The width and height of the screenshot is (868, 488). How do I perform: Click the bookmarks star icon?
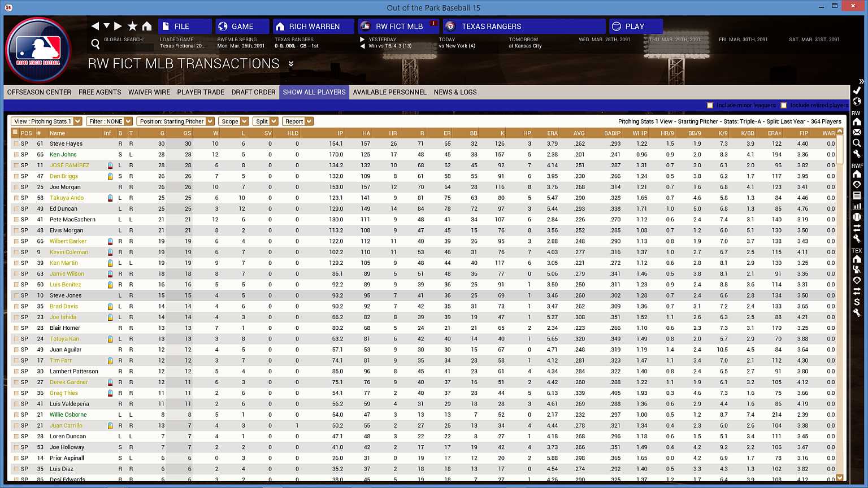click(133, 26)
